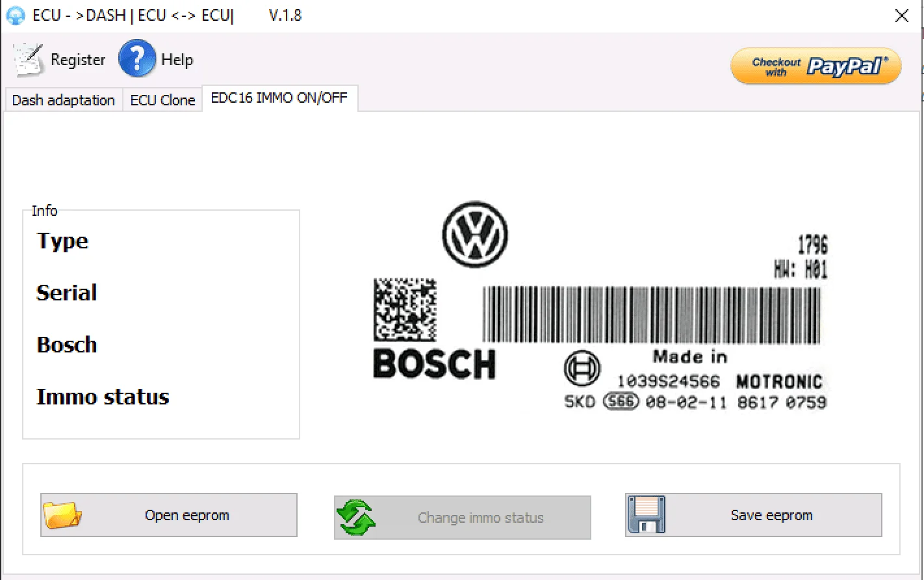Switch to the Dash adaptation tab
The width and height of the screenshot is (924, 580).
coord(64,100)
